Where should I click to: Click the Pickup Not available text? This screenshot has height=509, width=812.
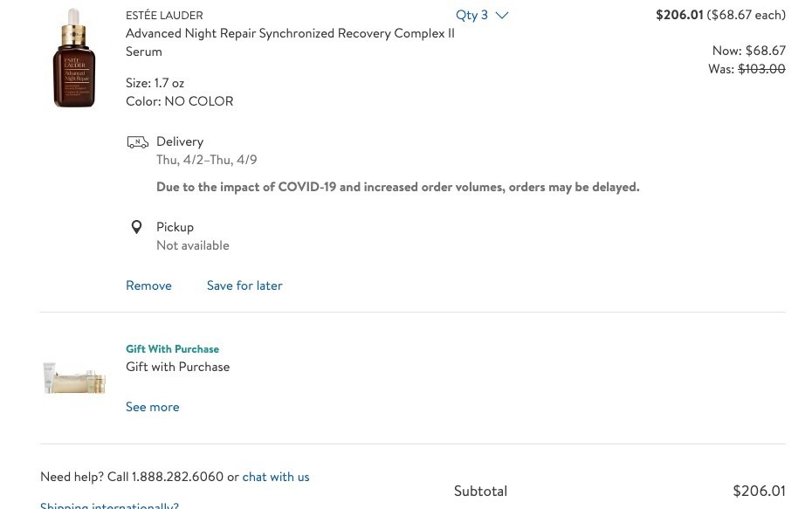pyautogui.click(x=193, y=245)
